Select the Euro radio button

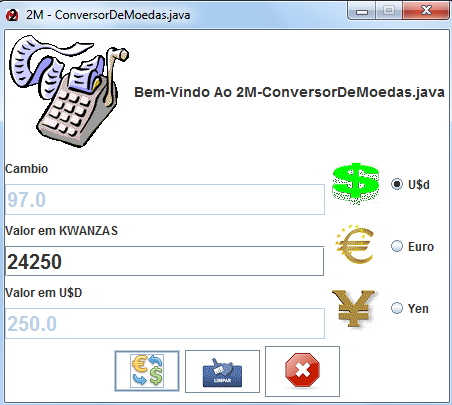[397, 246]
